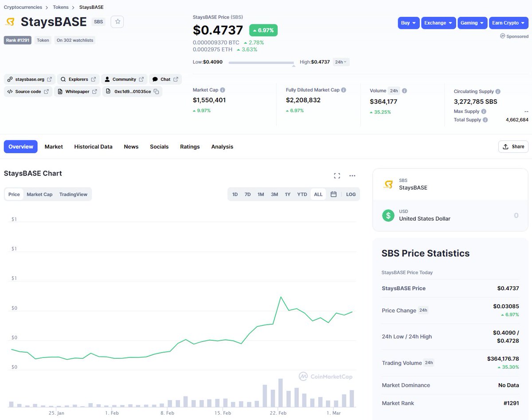The width and height of the screenshot is (532, 420).
Task: Open the chart's more options menu
Action: point(352,175)
